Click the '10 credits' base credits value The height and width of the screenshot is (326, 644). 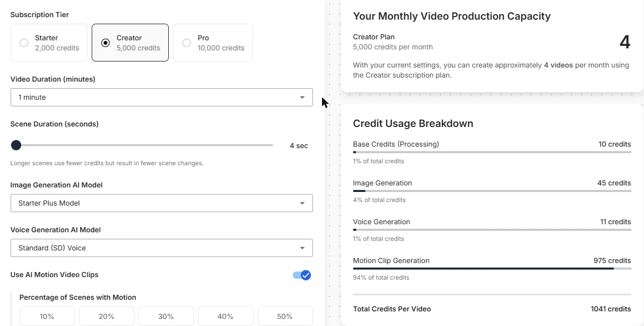click(615, 144)
